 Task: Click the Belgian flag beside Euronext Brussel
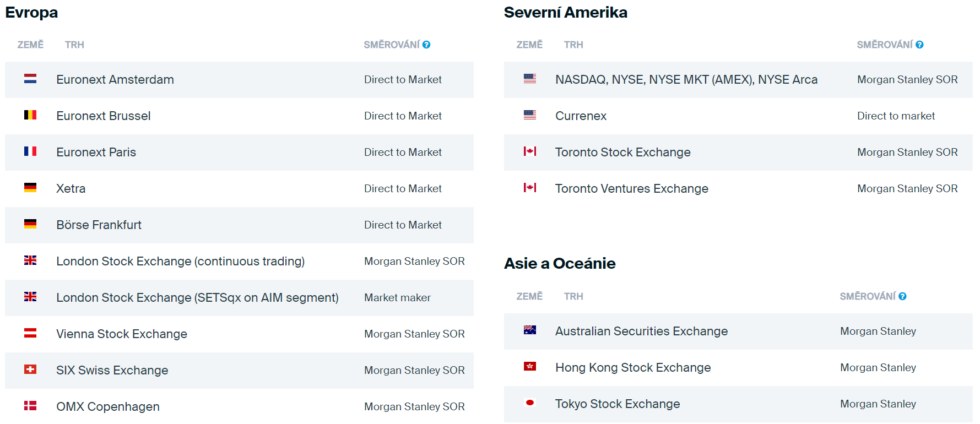pos(30,115)
